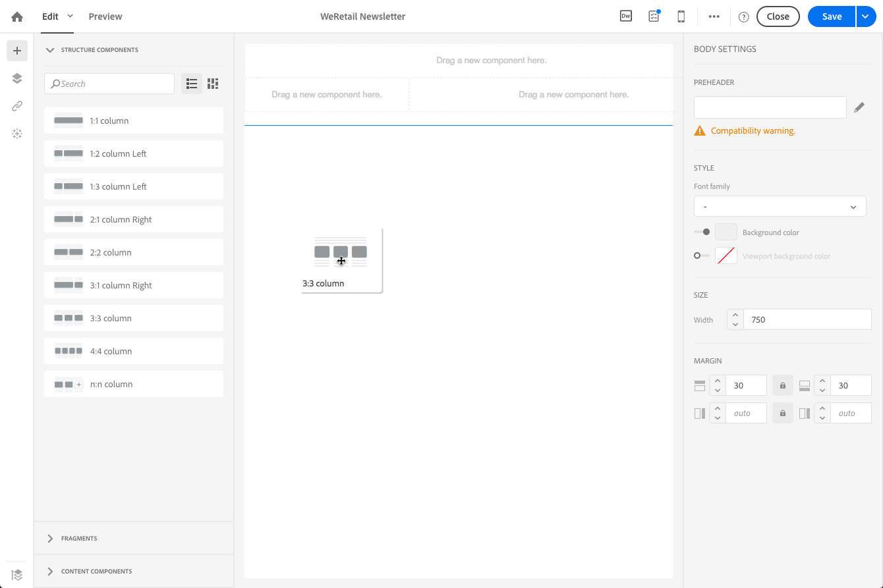883x588 pixels.
Task: Adjust the right margin stepper
Action: (x=822, y=413)
